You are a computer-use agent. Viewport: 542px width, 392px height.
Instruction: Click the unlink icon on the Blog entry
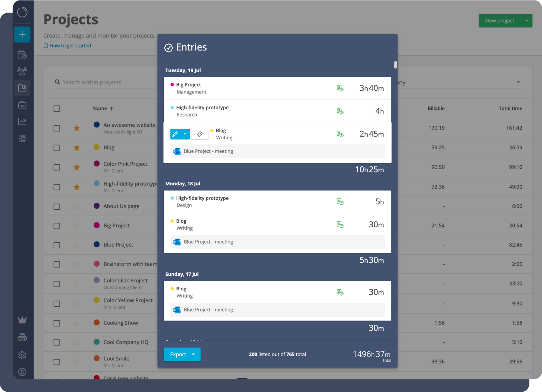200,134
